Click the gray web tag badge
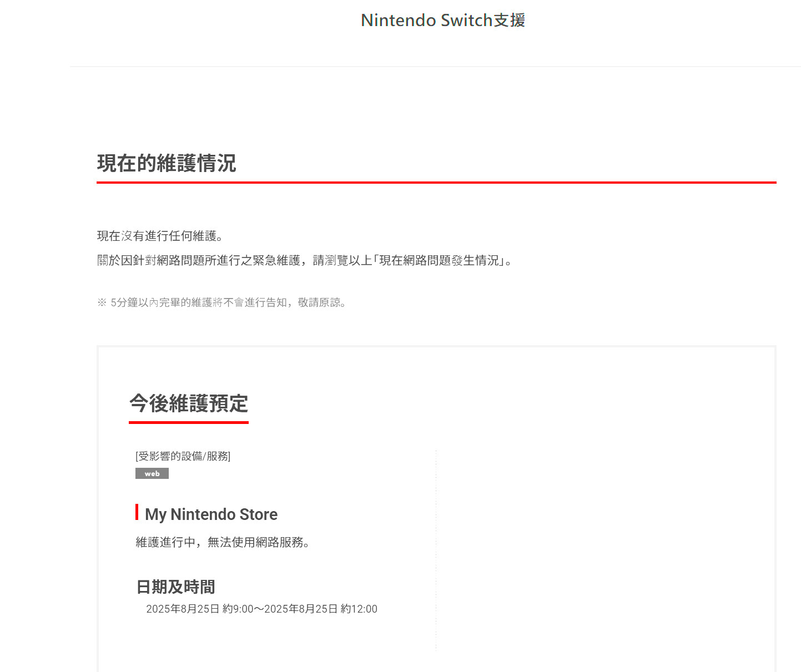 pyautogui.click(x=152, y=473)
